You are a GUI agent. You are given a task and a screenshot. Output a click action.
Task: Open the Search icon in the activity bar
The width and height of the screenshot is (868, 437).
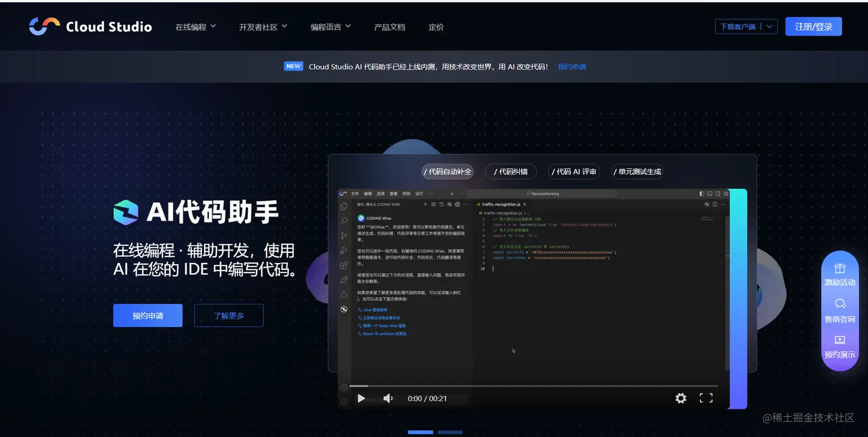pos(344,219)
